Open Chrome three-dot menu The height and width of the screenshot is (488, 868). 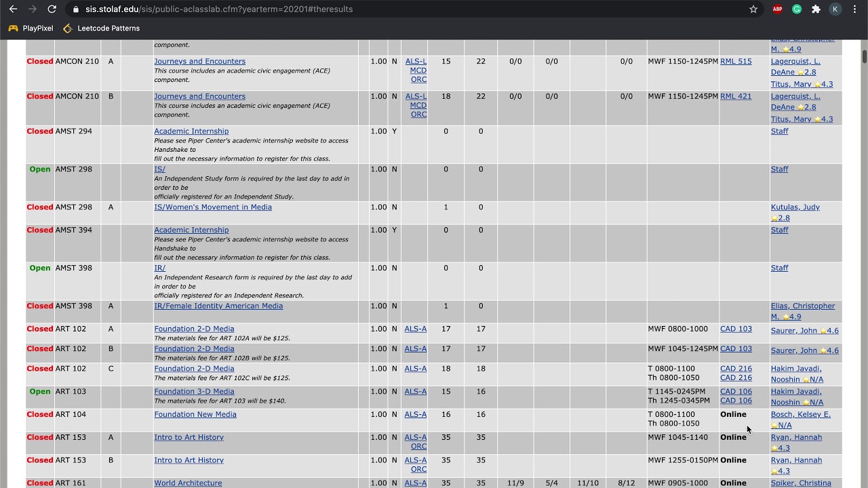pyautogui.click(x=854, y=9)
